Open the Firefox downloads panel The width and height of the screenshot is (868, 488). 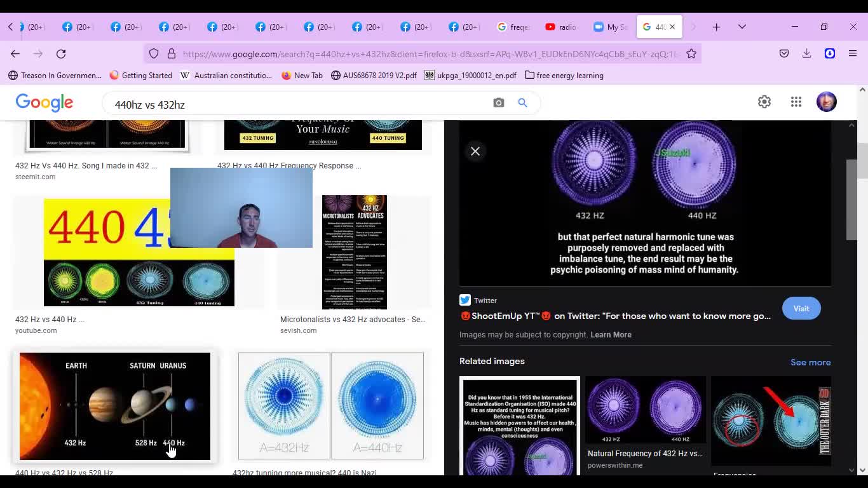click(x=807, y=54)
